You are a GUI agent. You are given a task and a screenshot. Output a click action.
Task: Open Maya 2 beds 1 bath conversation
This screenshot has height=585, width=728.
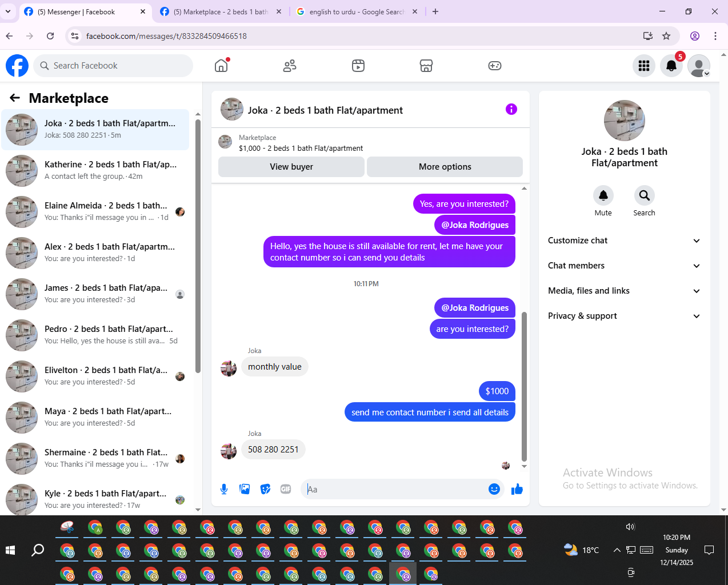click(x=96, y=418)
